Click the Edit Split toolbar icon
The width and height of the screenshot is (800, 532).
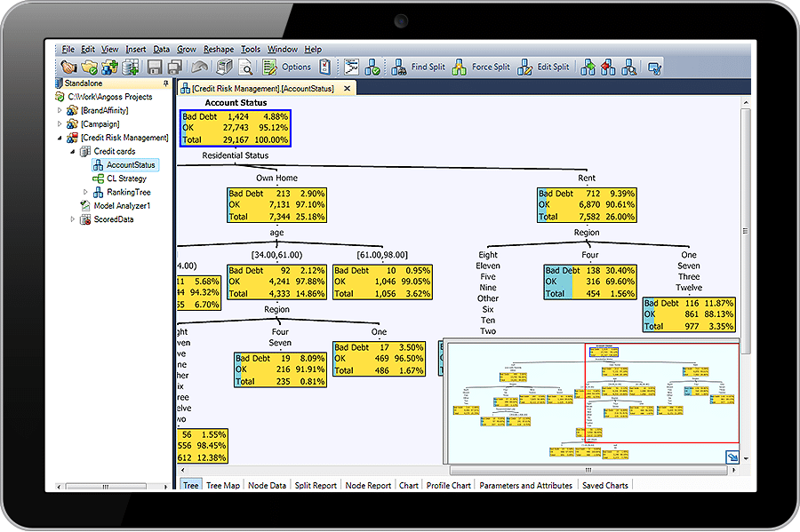pyautogui.click(x=526, y=67)
